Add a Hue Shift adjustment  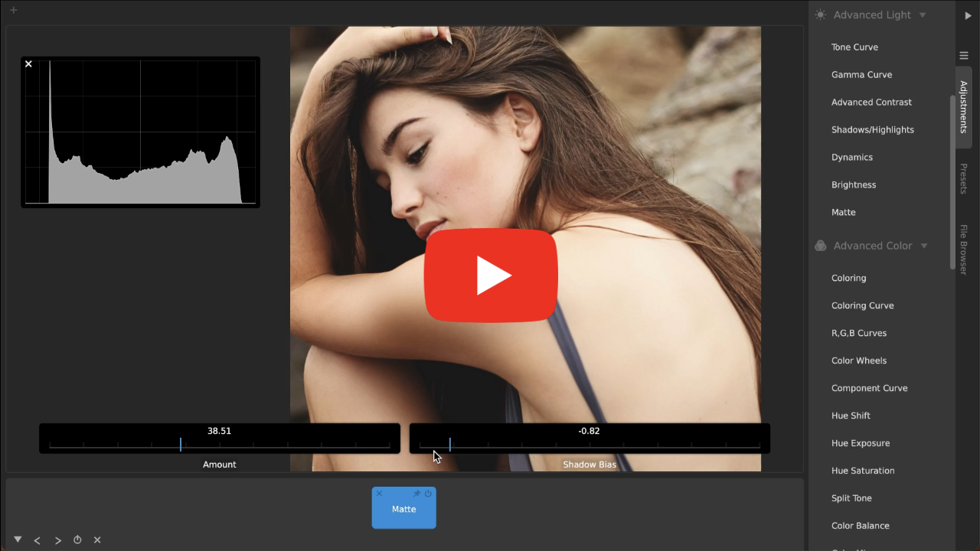pos(851,416)
